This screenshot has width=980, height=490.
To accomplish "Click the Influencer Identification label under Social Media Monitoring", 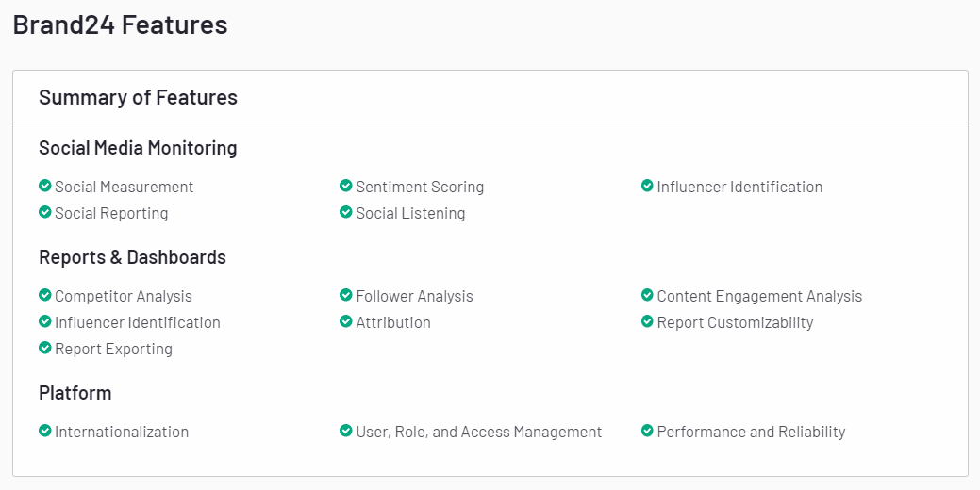I will [739, 187].
